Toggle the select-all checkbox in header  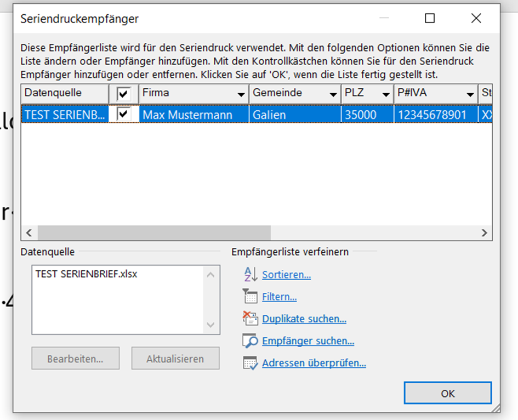tap(124, 94)
